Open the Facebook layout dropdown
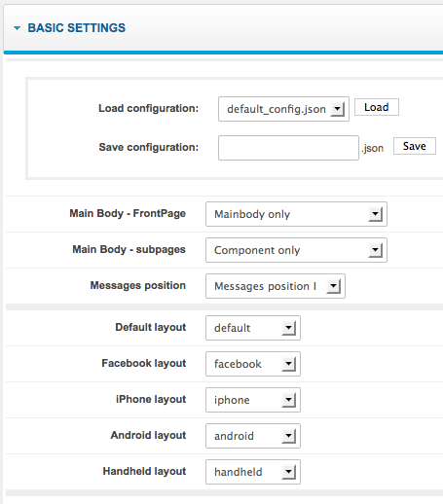Image resolution: width=443 pixels, height=504 pixels. [253, 364]
